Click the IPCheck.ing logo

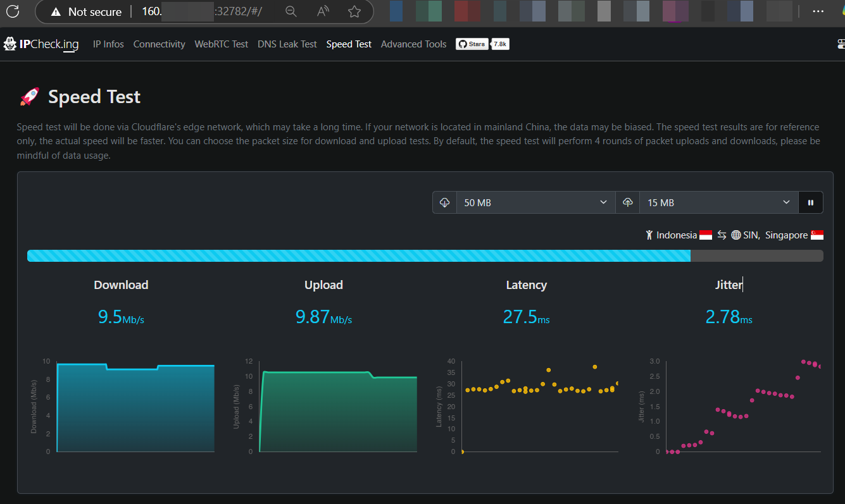tap(42, 44)
